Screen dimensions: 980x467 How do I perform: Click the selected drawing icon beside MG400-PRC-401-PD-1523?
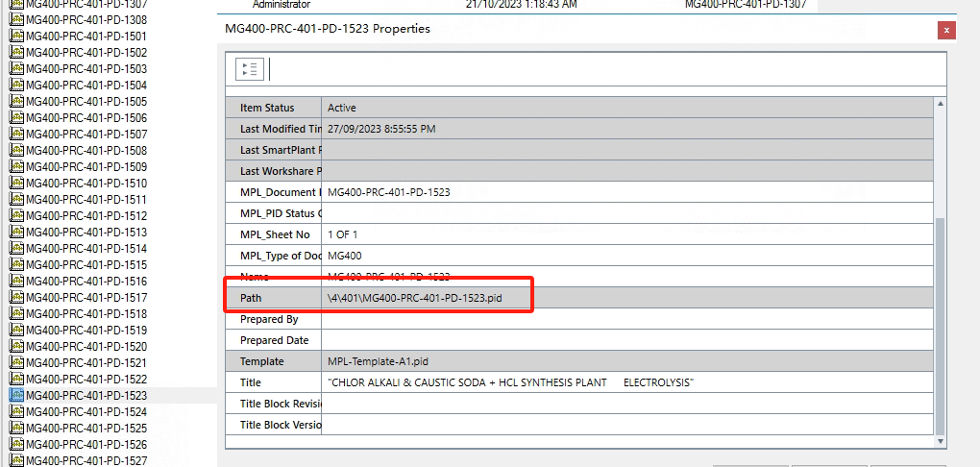[16, 395]
